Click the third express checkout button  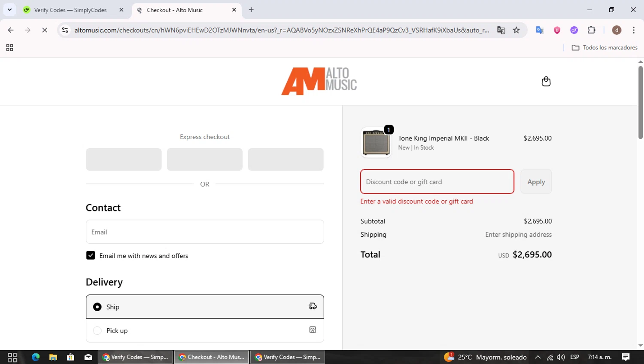286,159
